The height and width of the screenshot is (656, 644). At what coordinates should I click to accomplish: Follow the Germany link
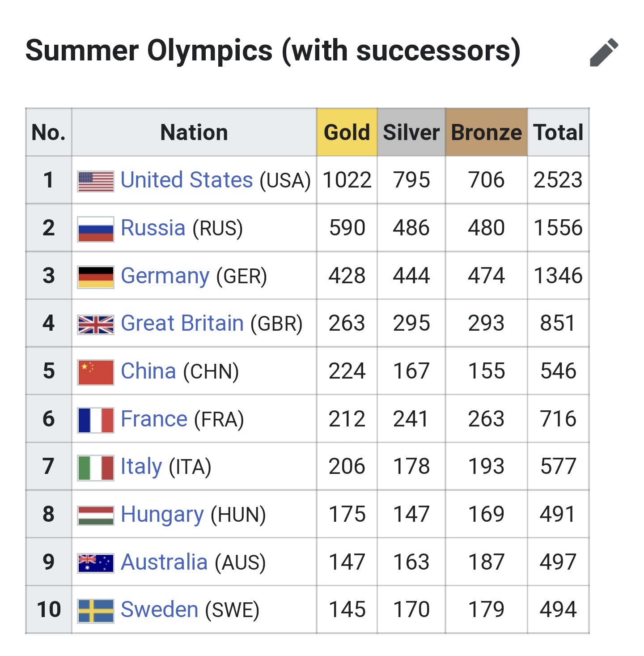[165, 276]
